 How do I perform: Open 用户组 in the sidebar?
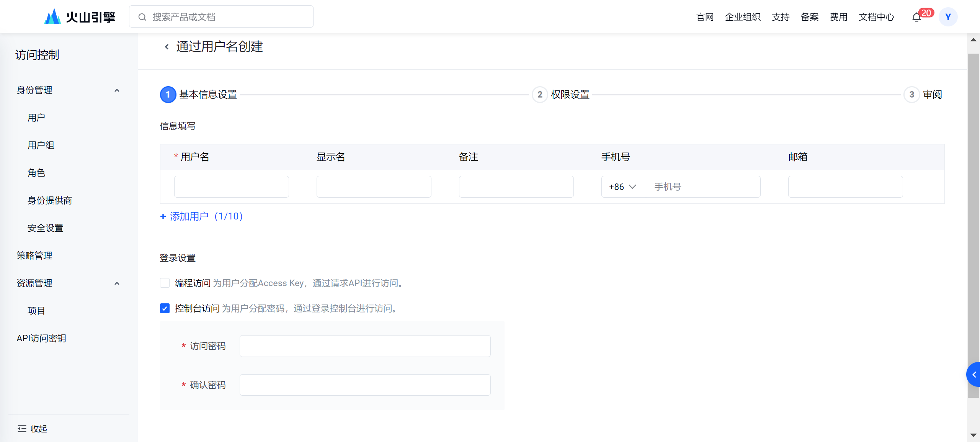tap(41, 145)
